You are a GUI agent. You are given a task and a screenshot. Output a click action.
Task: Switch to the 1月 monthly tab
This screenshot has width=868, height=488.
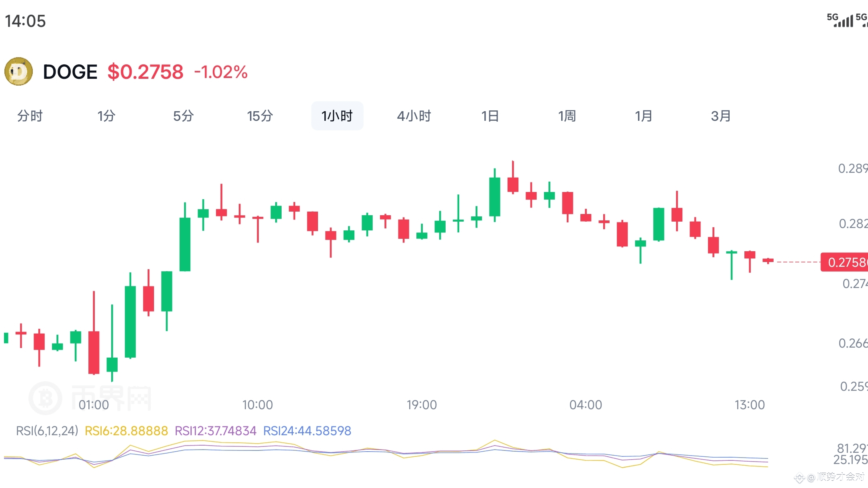[x=644, y=116]
